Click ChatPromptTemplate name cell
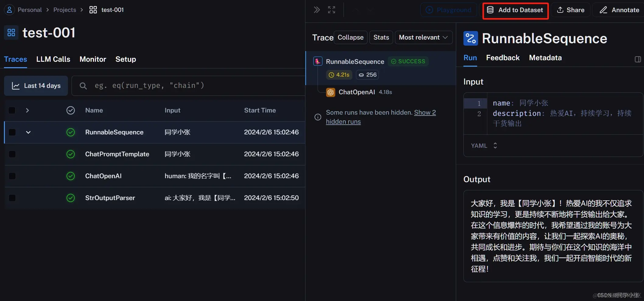 point(117,154)
